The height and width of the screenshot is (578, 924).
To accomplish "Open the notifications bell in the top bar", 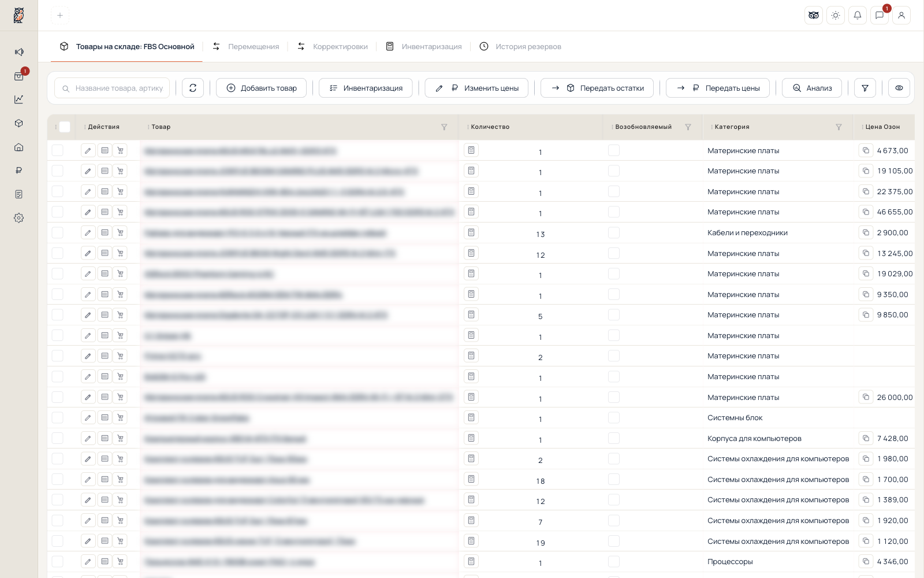I will pos(858,16).
